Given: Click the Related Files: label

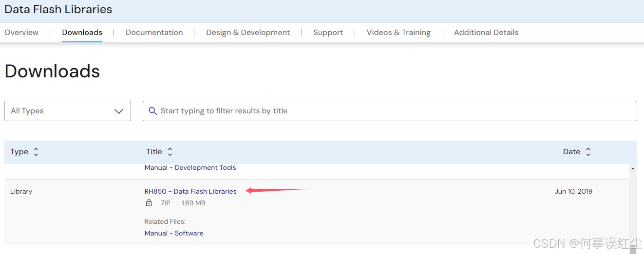Looking at the screenshot, I should [165, 221].
